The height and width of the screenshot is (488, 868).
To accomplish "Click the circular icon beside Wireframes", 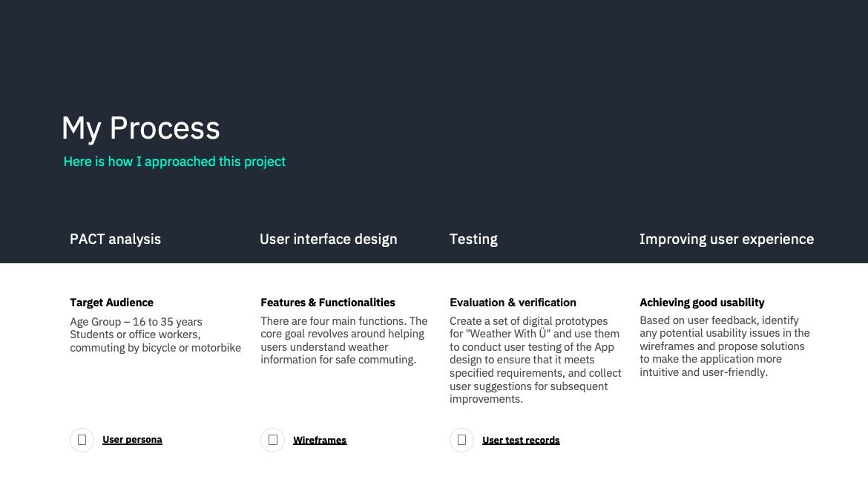I will coord(272,440).
